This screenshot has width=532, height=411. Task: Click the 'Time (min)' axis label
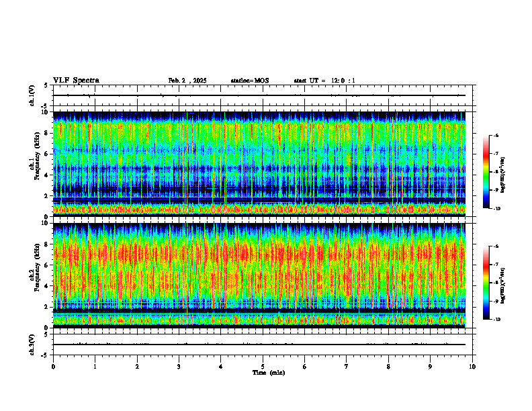click(269, 373)
